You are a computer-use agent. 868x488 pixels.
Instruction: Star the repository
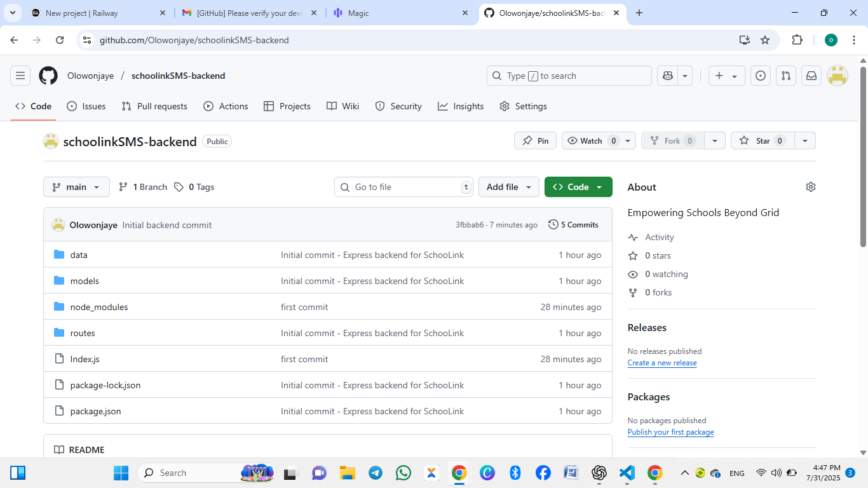(x=763, y=140)
